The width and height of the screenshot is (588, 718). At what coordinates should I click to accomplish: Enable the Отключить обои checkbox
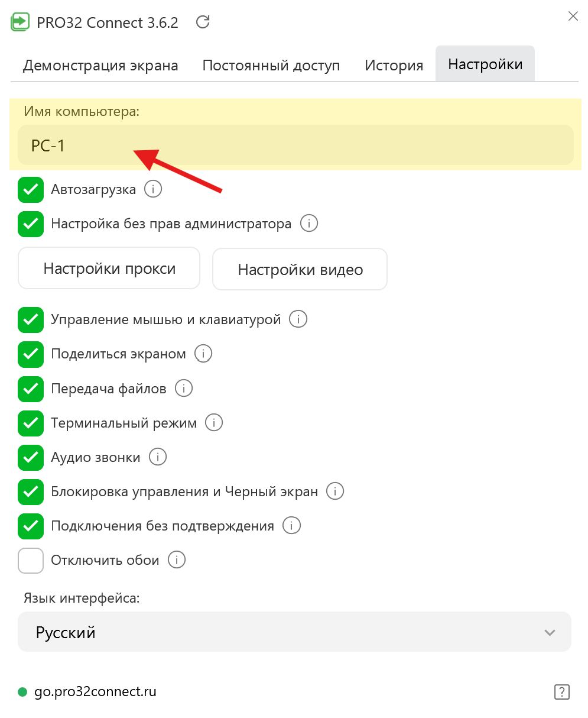[31, 560]
